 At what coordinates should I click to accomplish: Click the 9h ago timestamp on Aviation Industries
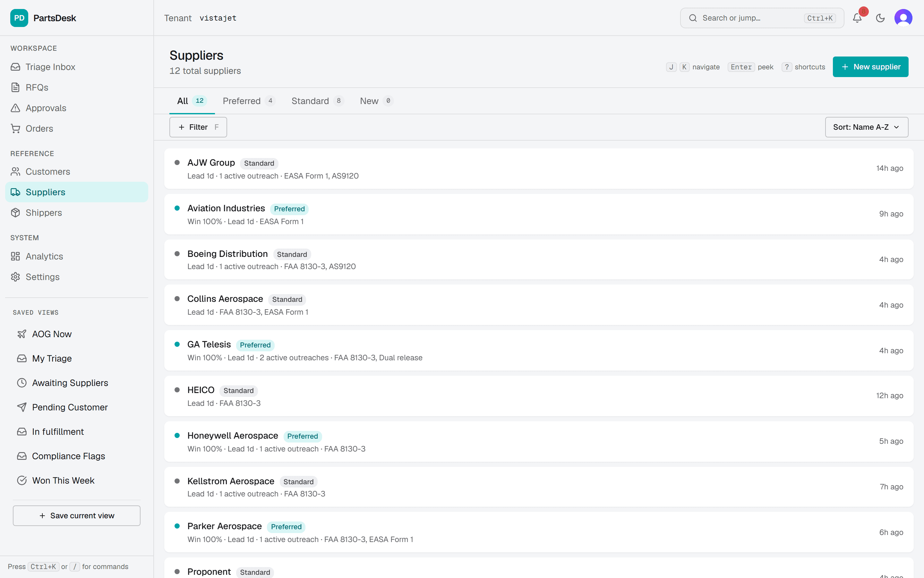click(891, 214)
